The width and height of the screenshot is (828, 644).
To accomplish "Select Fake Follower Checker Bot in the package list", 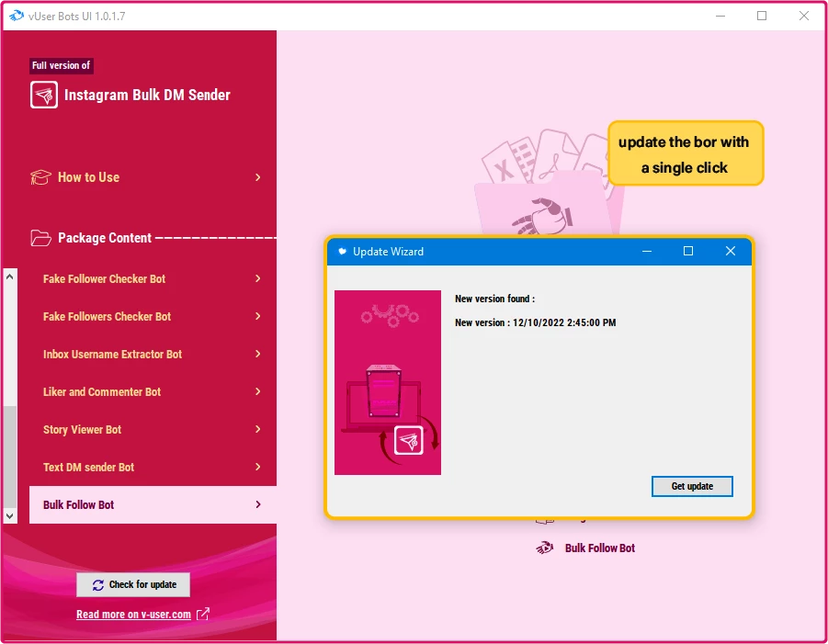I will [153, 278].
